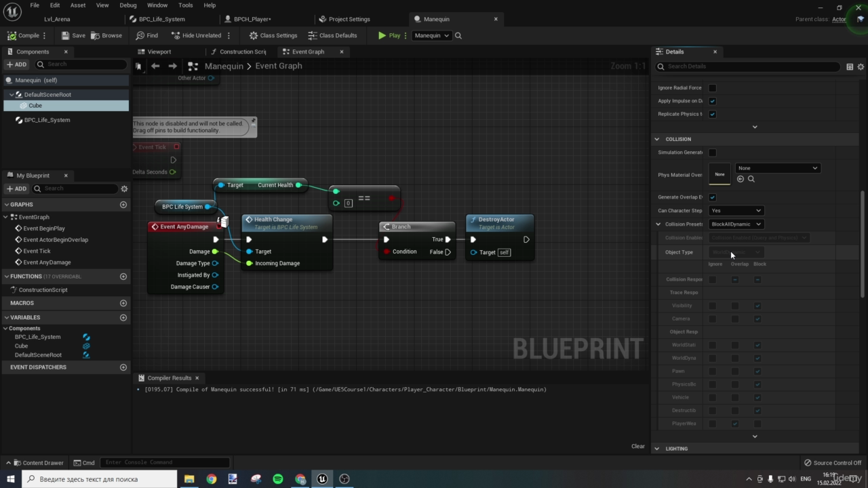Add a new graph with plus icon
The height and width of the screenshot is (488, 868).
123,205
